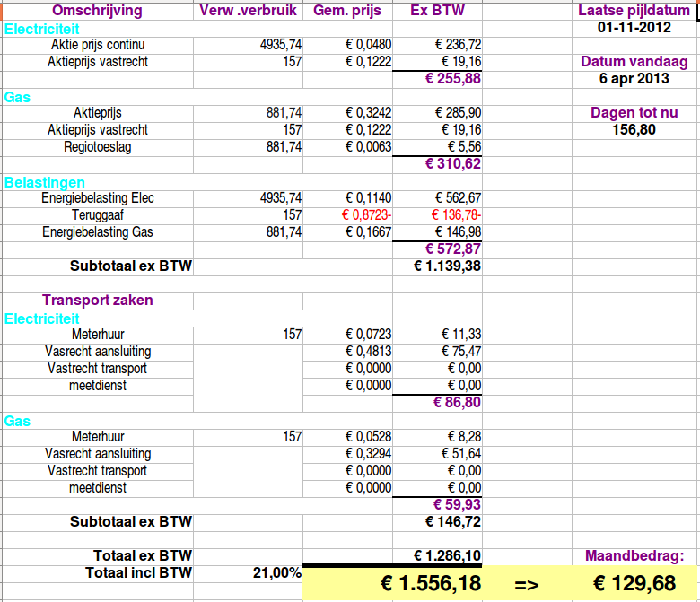Select the transport subtotal '€ 86,80'
700x602 pixels.
pos(437,403)
